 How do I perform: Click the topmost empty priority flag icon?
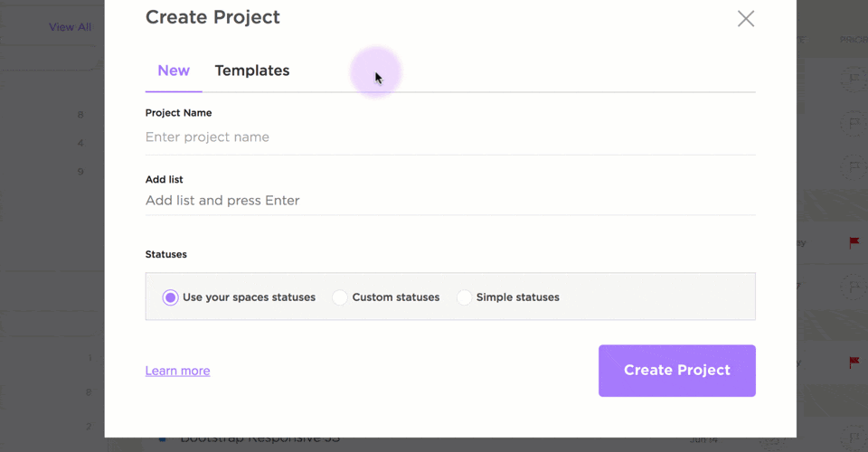click(x=853, y=80)
